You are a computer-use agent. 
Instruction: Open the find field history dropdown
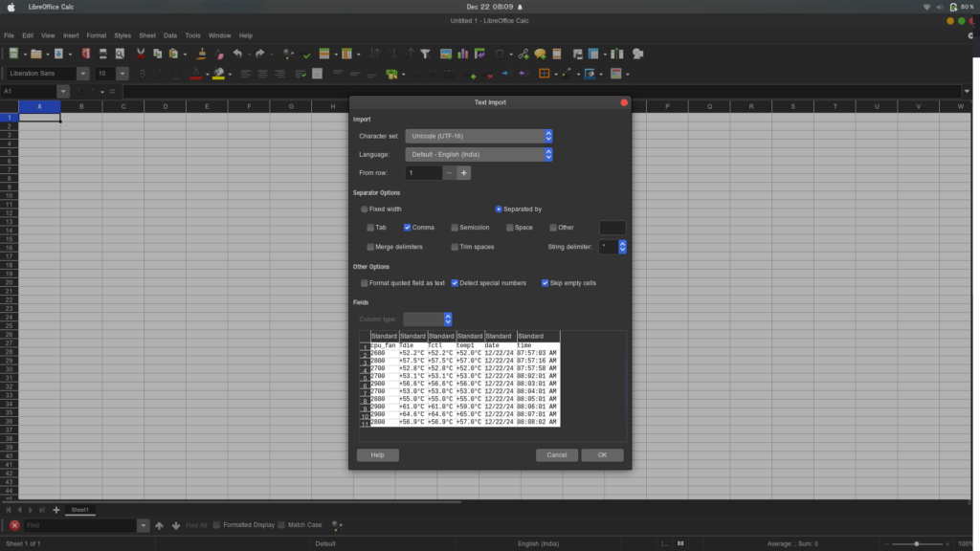tap(144, 525)
